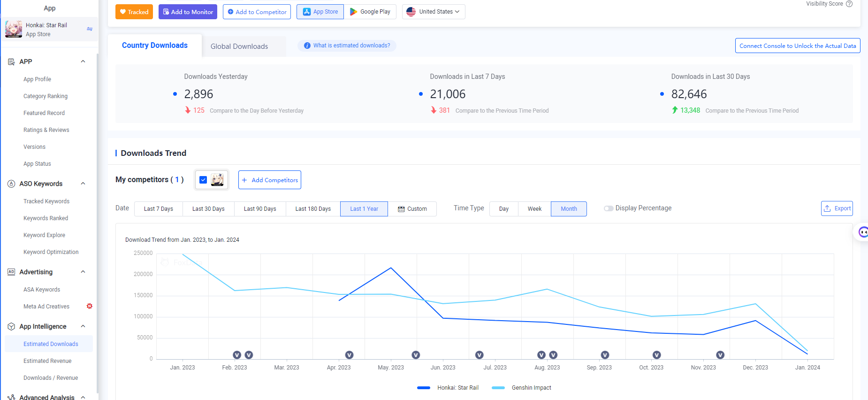The width and height of the screenshot is (868, 400).
Task: Collapse the APP sidebar section
Action: pos(83,62)
